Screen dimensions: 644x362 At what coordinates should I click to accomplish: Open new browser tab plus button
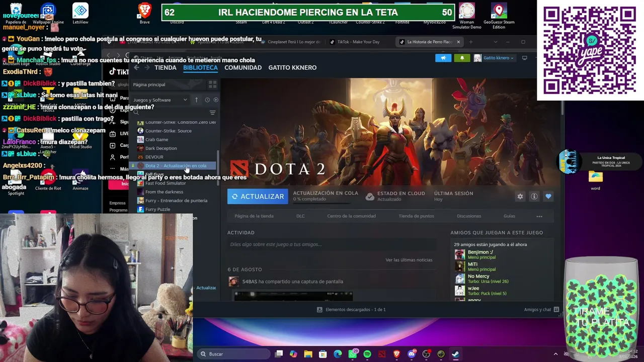pos(471,42)
